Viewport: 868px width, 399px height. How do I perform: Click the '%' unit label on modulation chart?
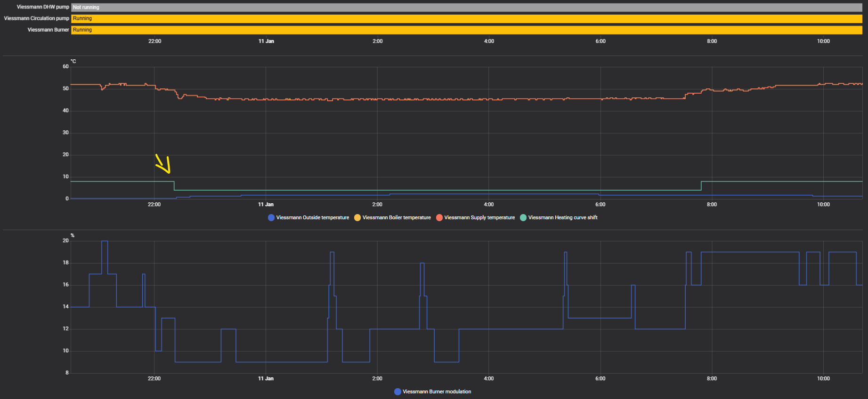[73, 235]
